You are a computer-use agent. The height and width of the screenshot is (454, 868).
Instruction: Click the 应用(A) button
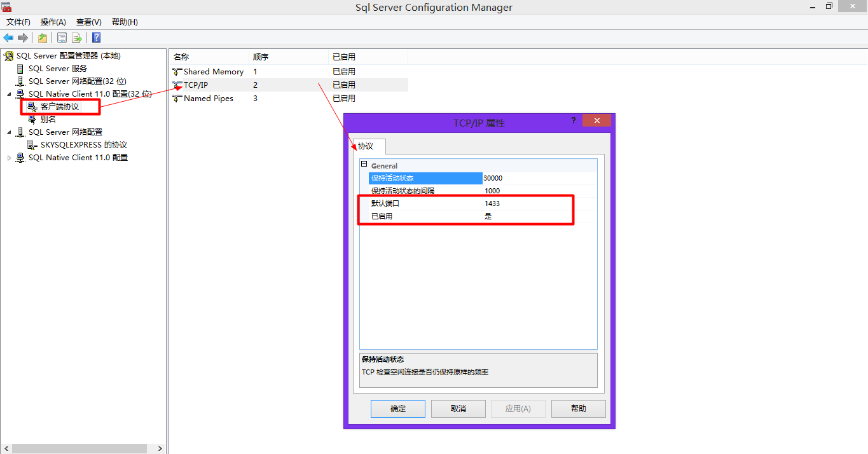(518, 408)
